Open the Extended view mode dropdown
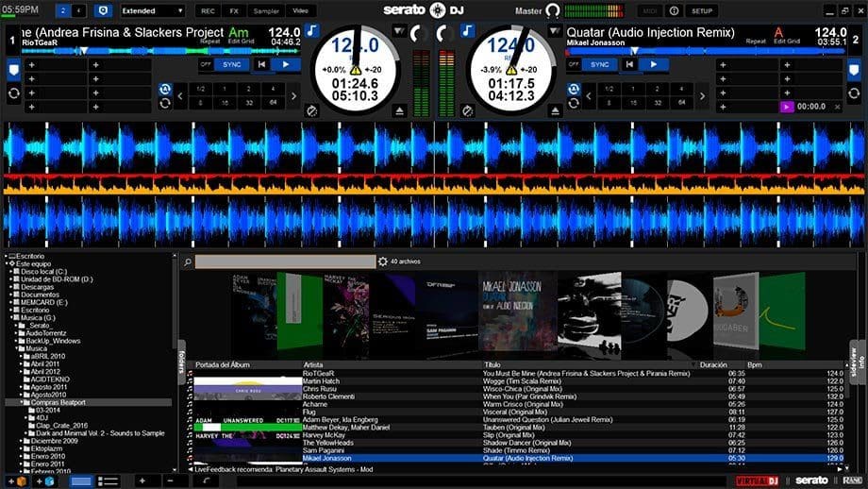 point(153,10)
